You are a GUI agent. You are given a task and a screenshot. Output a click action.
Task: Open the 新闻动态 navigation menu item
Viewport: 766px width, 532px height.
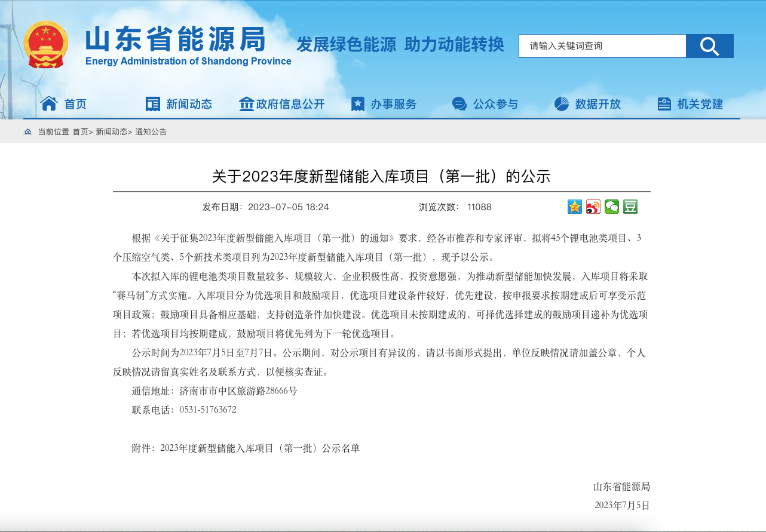click(x=189, y=104)
